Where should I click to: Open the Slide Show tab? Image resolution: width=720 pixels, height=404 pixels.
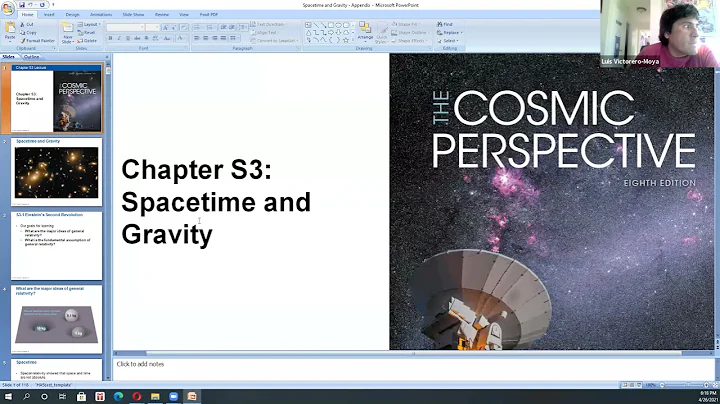[x=133, y=15]
